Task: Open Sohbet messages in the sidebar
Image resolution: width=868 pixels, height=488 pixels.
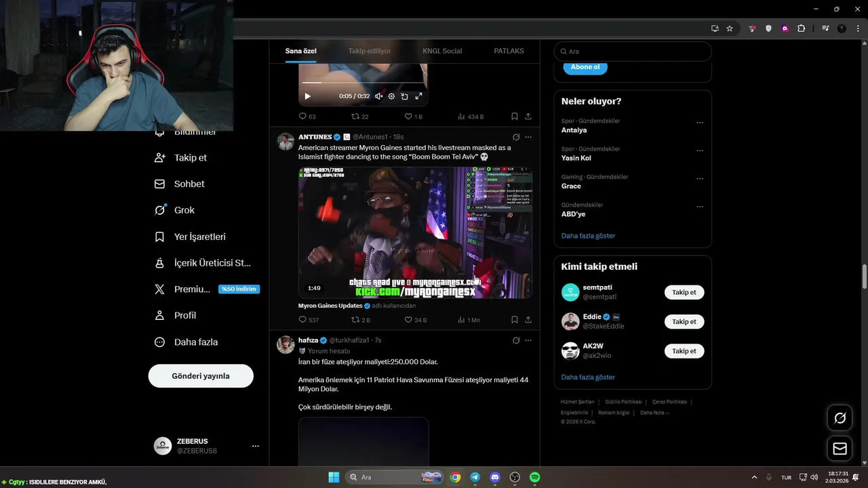Action: [x=180, y=184]
